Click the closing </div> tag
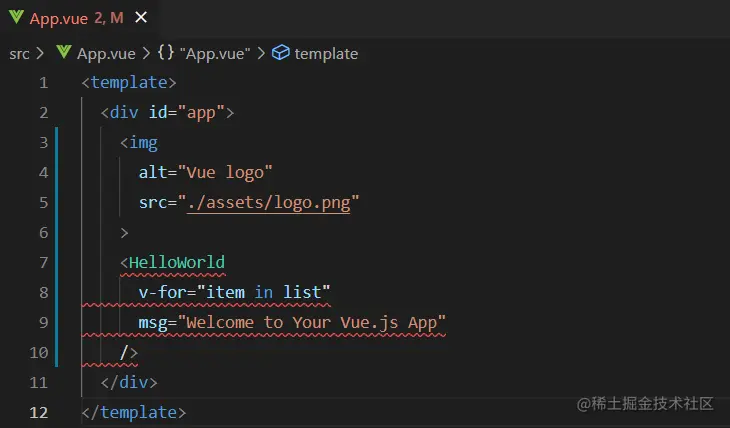This screenshot has width=730, height=428. (129, 382)
